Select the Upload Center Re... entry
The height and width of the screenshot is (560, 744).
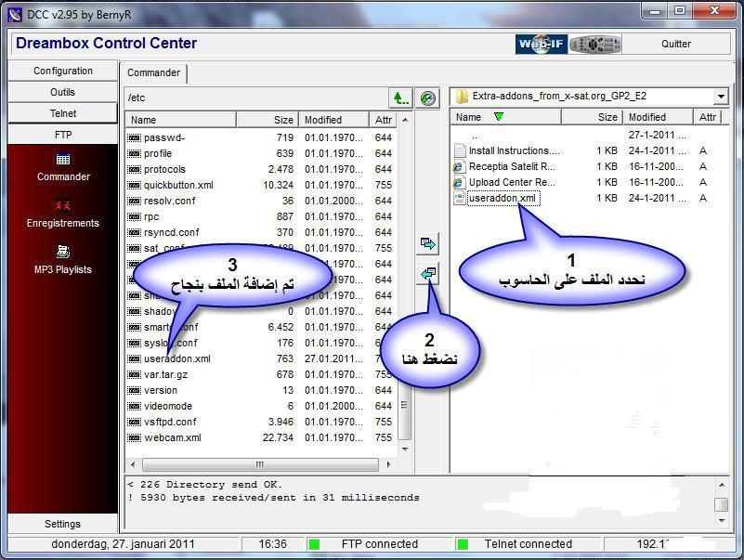[512, 182]
